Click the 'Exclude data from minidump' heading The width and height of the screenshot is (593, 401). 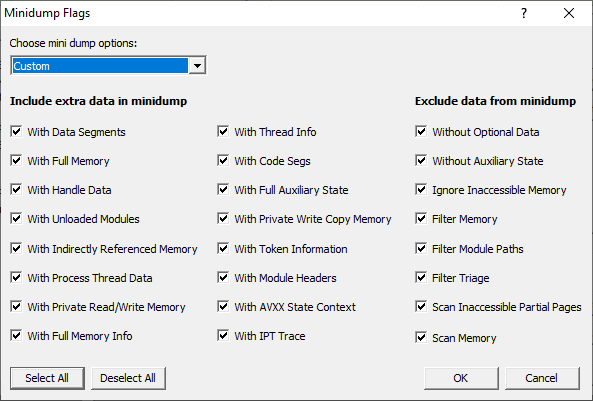pos(495,101)
